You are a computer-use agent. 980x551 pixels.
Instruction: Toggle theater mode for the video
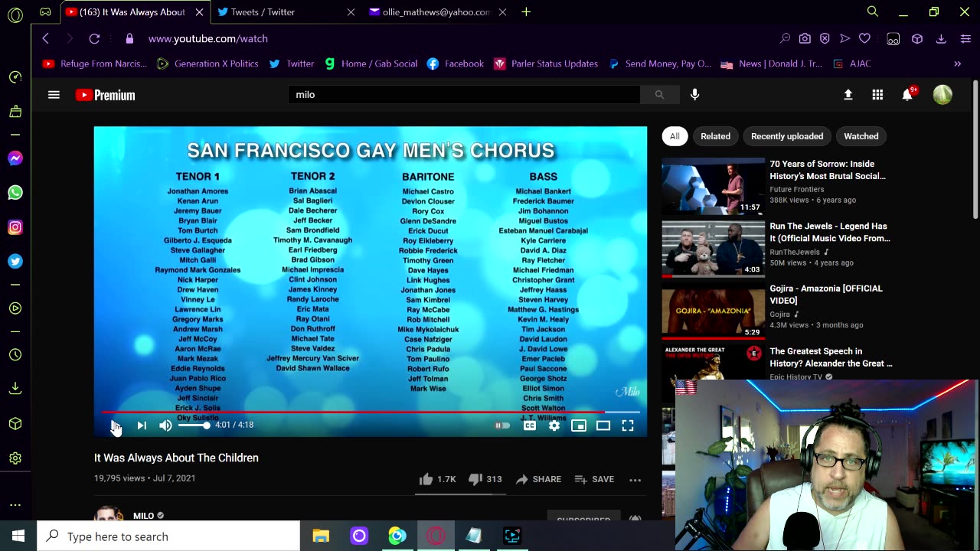pyautogui.click(x=603, y=425)
